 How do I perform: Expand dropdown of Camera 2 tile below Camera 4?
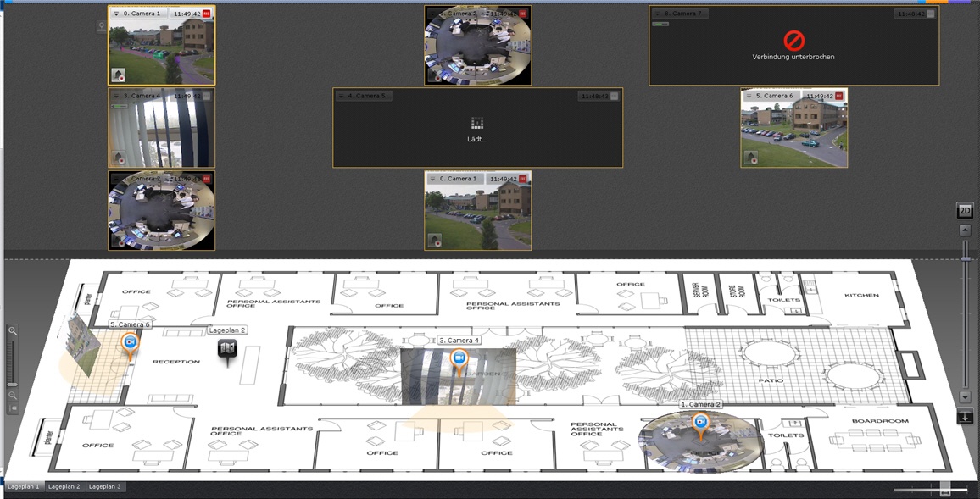pos(115,178)
